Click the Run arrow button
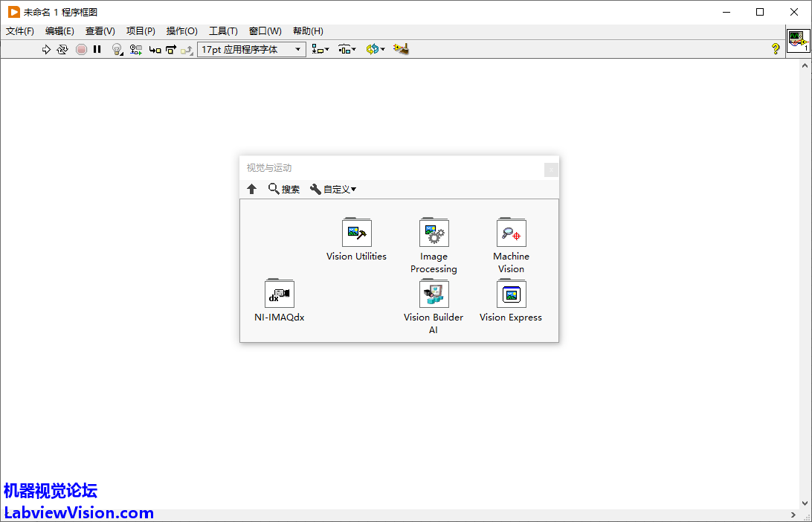This screenshot has height=522, width=812. pos(46,49)
